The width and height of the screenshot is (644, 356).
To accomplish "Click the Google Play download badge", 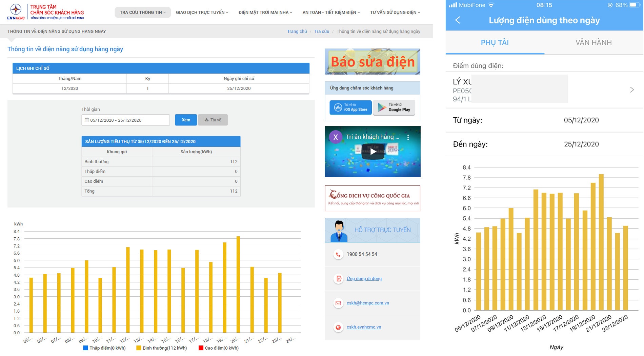I will click(394, 107).
